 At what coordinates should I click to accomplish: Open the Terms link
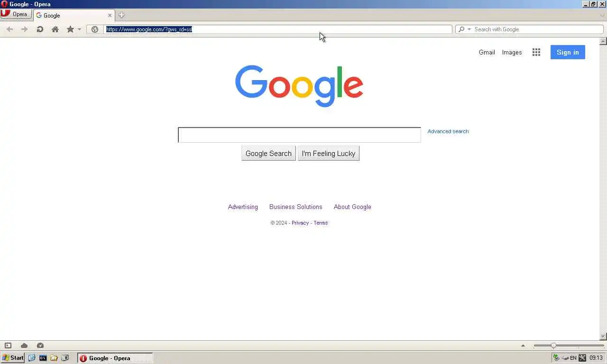click(x=321, y=223)
